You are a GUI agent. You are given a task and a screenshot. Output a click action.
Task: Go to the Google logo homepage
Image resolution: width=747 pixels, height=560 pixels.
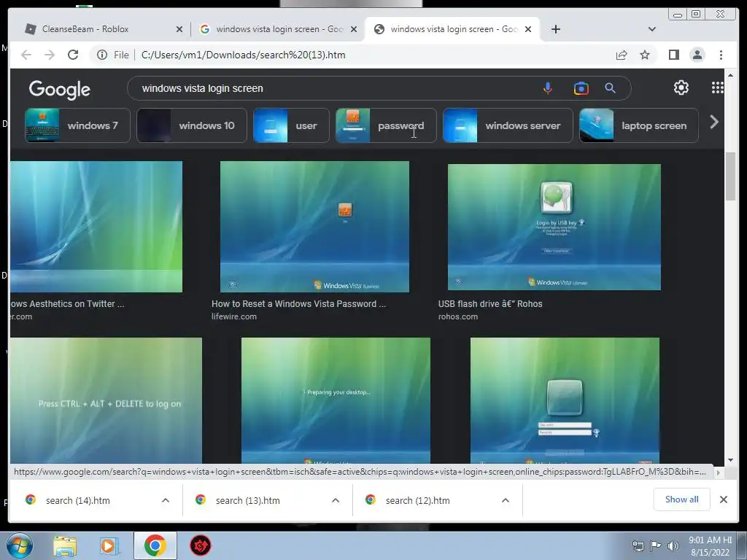click(60, 89)
